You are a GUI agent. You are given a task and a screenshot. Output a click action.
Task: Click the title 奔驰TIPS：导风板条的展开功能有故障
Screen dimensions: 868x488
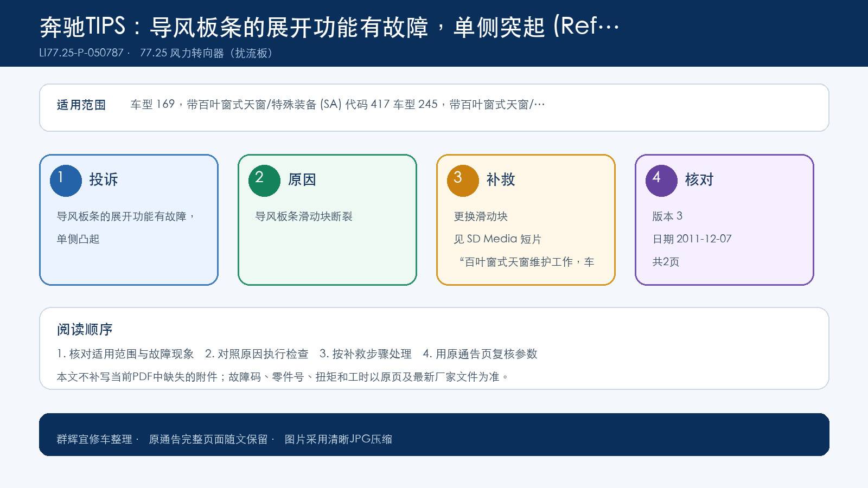tap(234, 27)
